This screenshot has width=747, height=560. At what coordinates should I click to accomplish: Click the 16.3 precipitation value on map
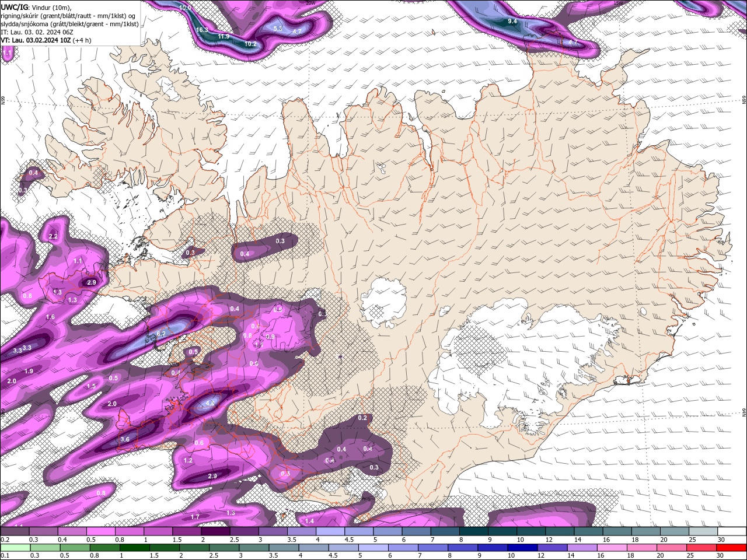[202, 30]
